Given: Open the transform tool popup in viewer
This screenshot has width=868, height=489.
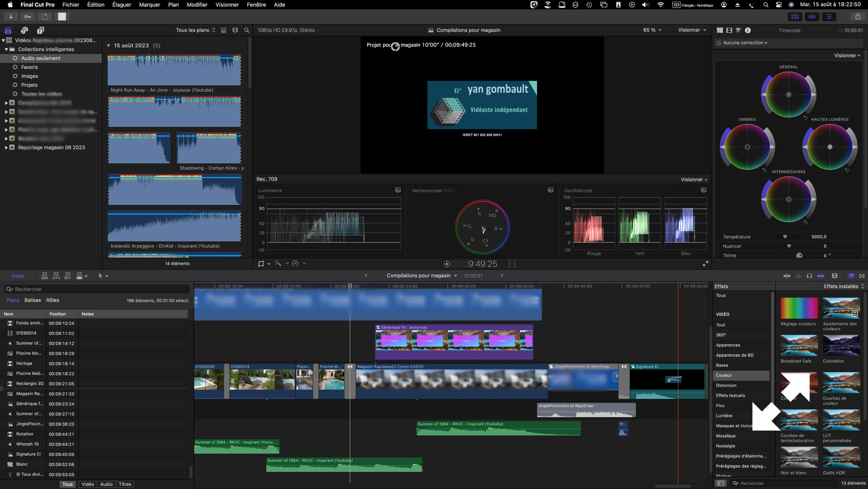Looking at the screenshot, I should [x=264, y=263].
